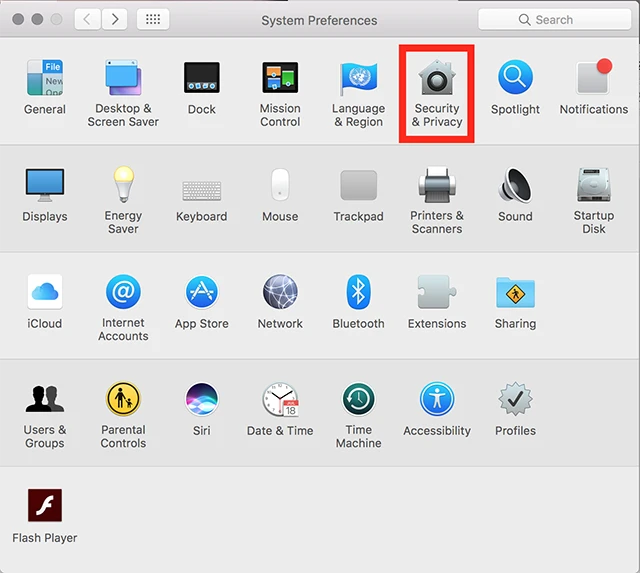Click the Forward navigation arrow

114,19
